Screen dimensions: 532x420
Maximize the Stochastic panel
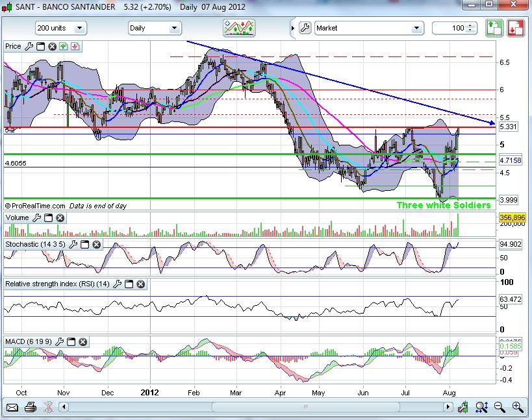pyautogui.click(x=85, y=245)
